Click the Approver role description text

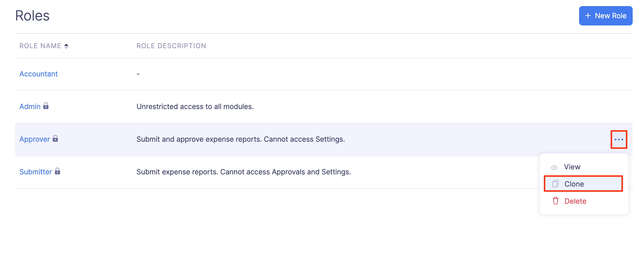click(241, 139)
